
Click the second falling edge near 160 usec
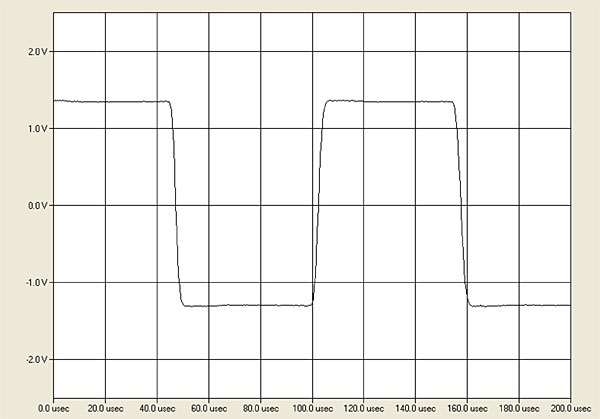462,205
